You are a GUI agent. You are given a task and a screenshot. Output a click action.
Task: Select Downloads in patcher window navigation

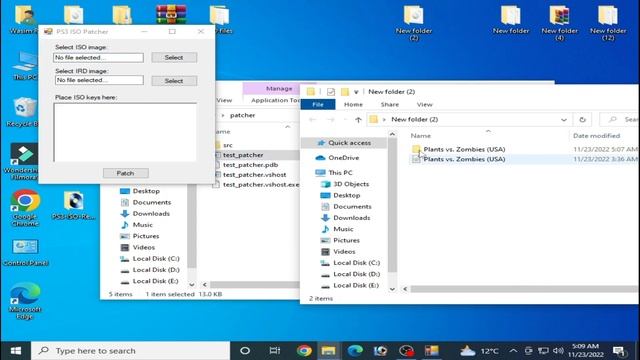pyautogui.click(x=145, y=213)
